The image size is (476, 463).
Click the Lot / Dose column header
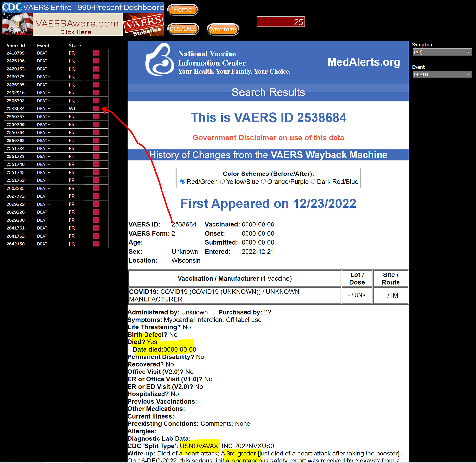tap(357, 278)
